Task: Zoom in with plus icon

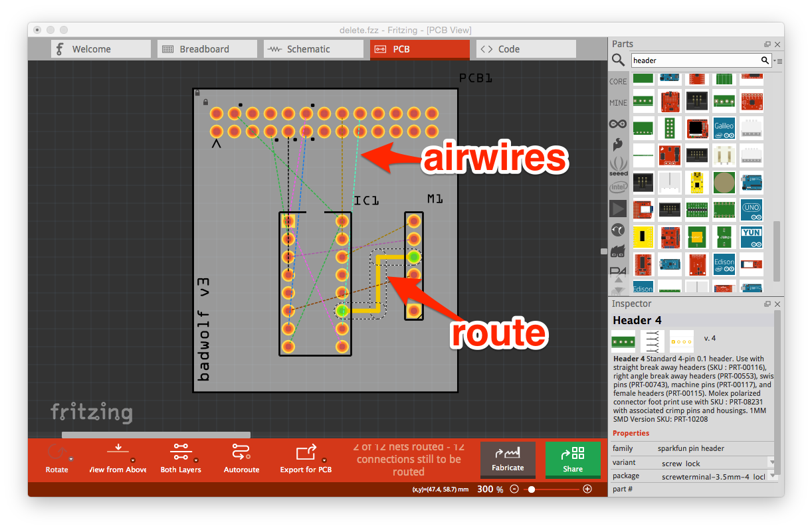Action: 587,489
